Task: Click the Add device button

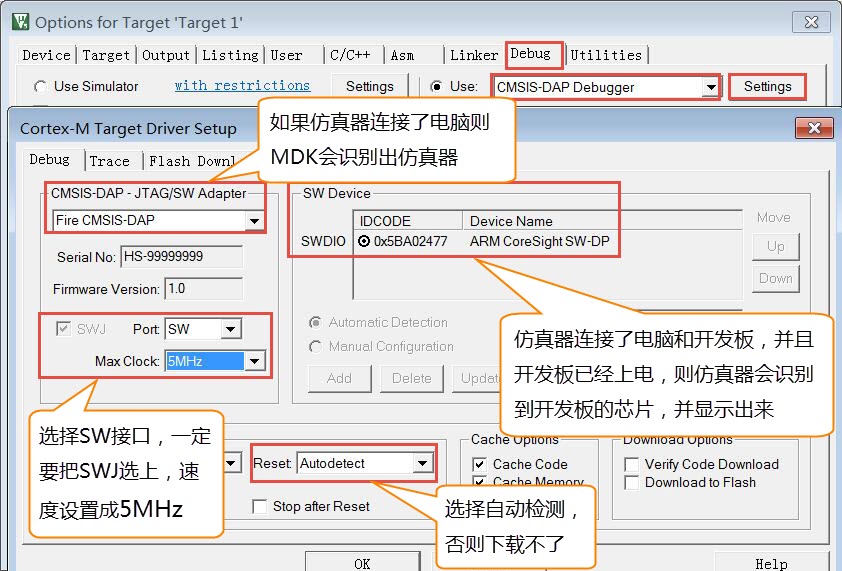Action: pos(339,379)
